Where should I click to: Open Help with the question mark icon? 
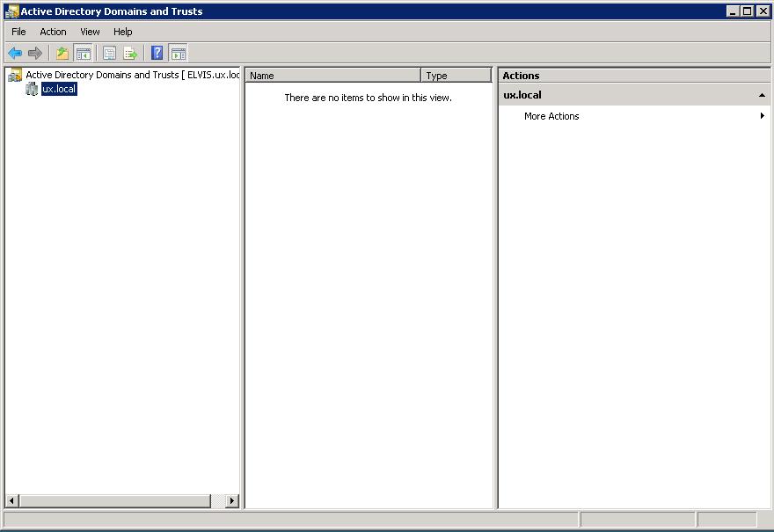tap(157, 54)
